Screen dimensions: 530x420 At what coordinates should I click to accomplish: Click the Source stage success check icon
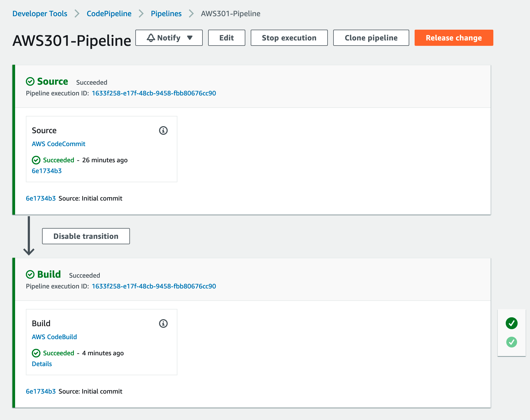point(30,81)
